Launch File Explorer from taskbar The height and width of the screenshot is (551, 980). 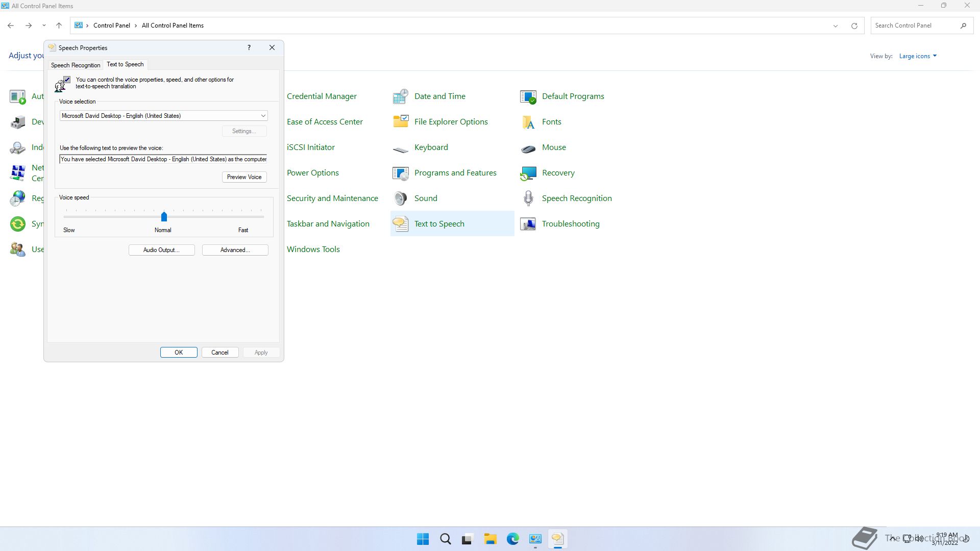pos(490,539)
